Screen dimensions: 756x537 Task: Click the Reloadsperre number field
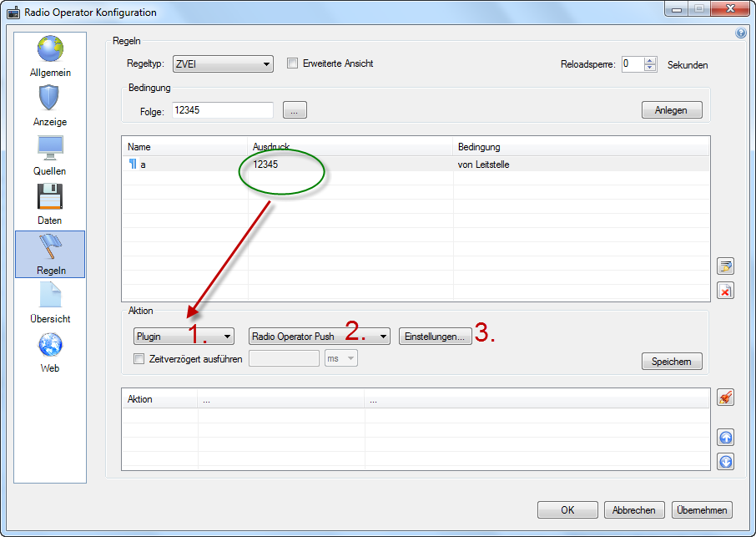pos(633,63)
